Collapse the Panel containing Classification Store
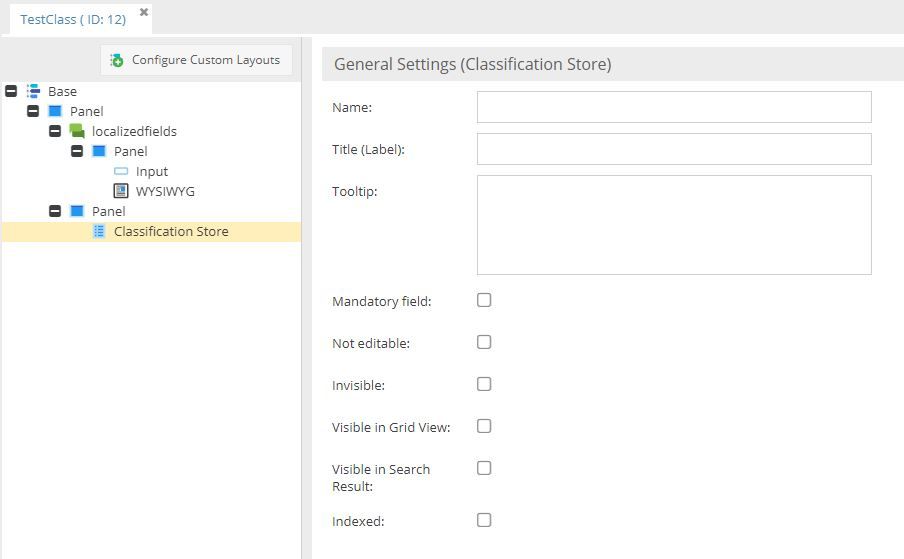Image resolution: width=904 pixels, height=559 pixels. pos(55,211)
